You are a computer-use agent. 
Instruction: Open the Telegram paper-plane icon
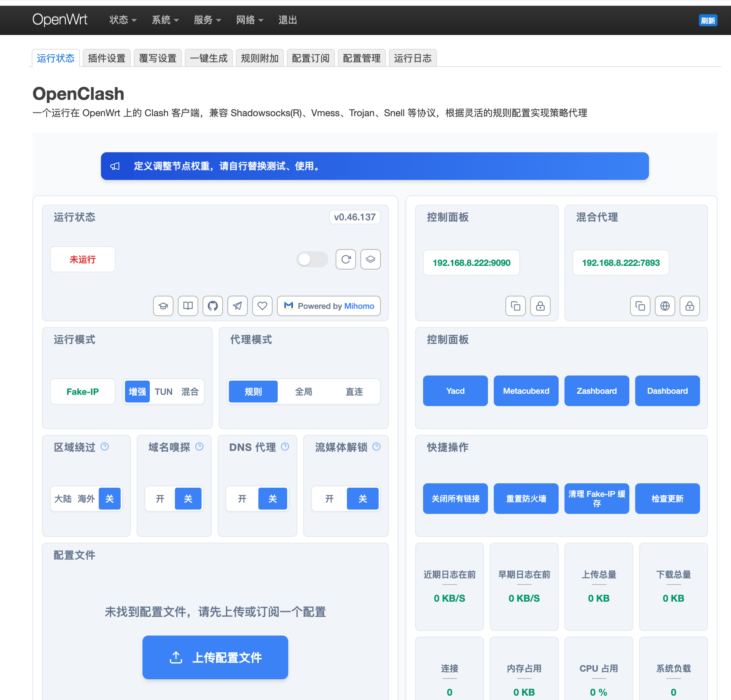pos(238,306)
